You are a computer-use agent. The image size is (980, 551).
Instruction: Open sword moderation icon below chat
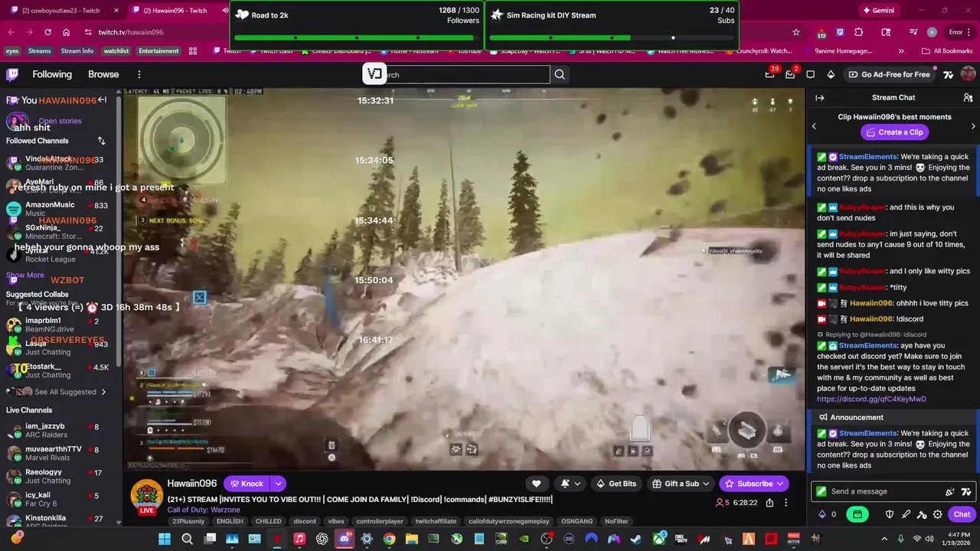tap(906, 514)
